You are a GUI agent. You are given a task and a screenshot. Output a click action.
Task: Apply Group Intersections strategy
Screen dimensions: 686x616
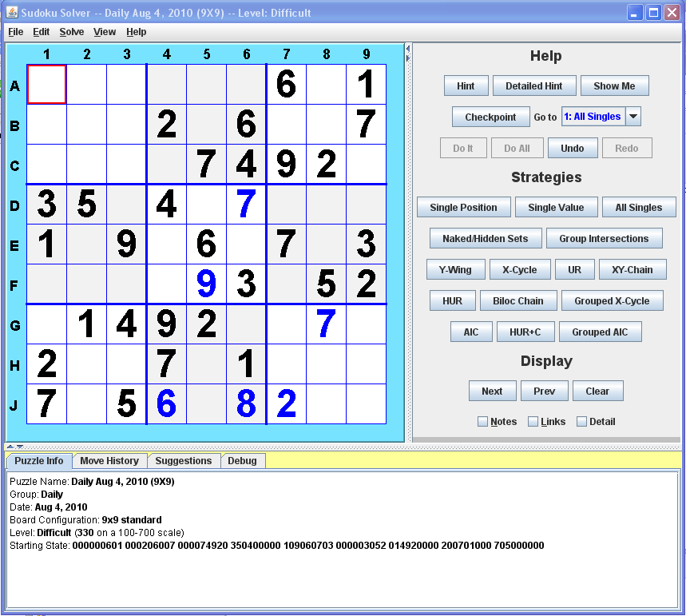[605, 238]
